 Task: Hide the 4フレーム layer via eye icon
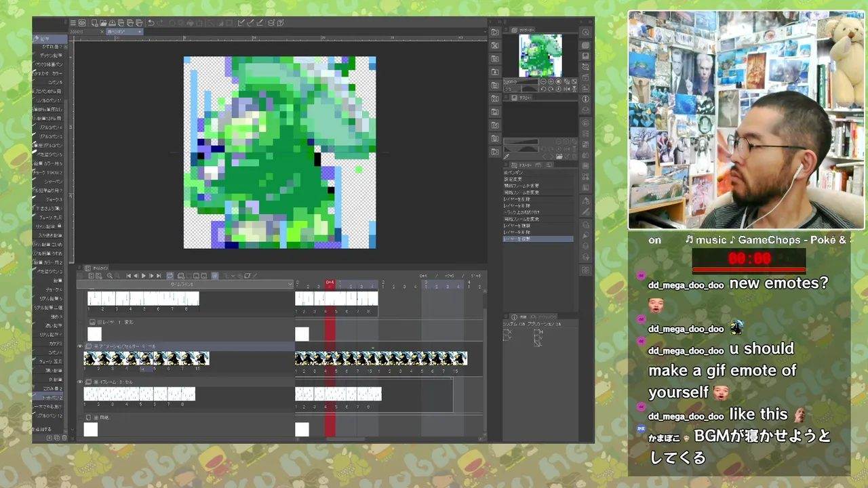(x=80, y=382)
